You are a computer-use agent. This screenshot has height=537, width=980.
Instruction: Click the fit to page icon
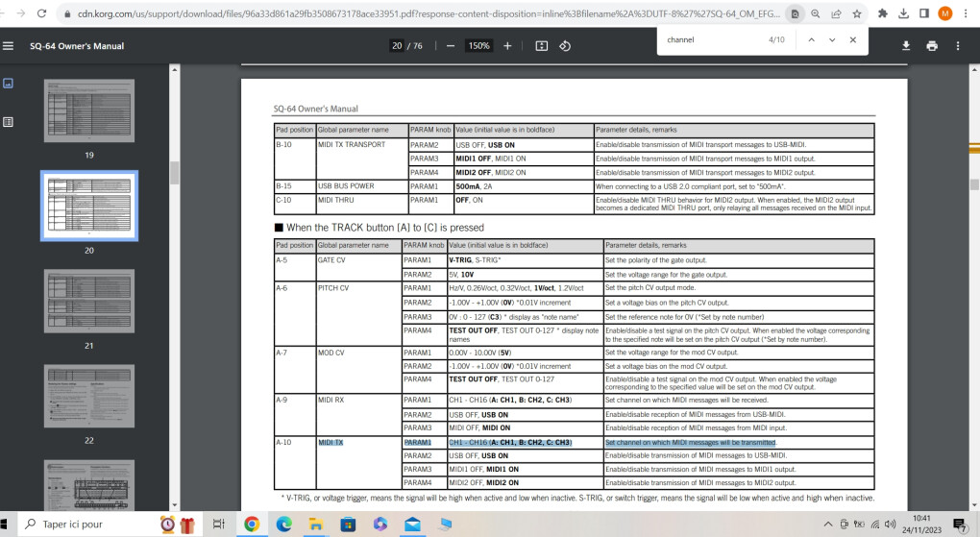(541, 46)
